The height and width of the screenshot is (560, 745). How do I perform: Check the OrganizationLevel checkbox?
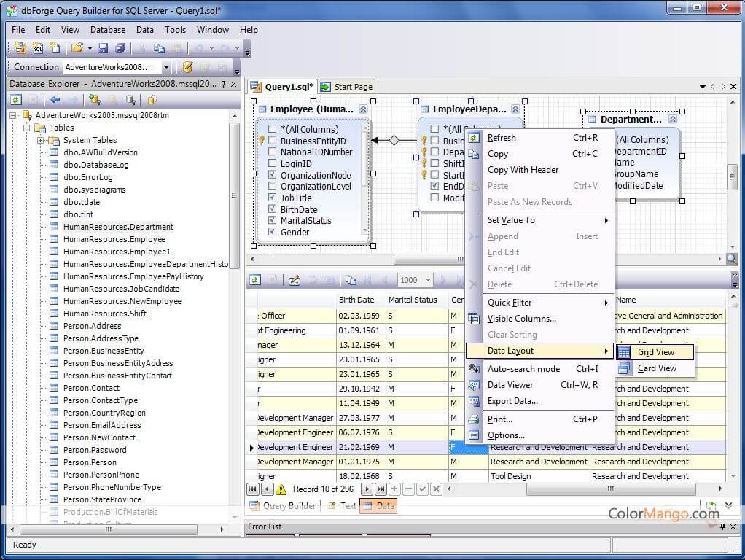(x=272, y=186)
